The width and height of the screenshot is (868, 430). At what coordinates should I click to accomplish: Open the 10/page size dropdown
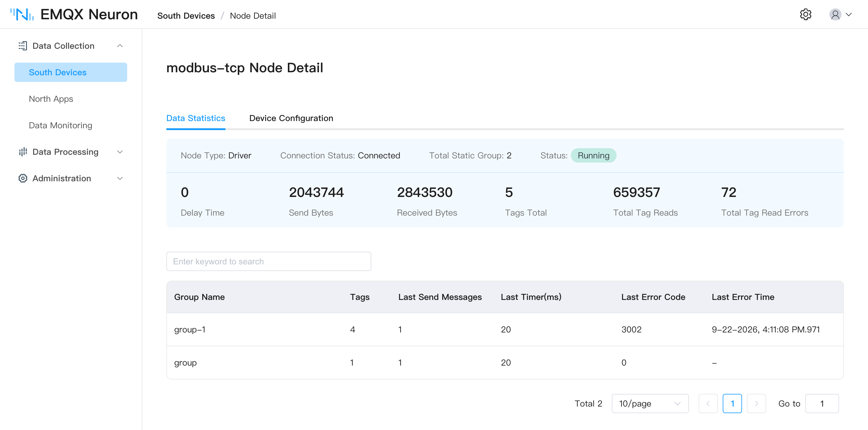(650, 404)
